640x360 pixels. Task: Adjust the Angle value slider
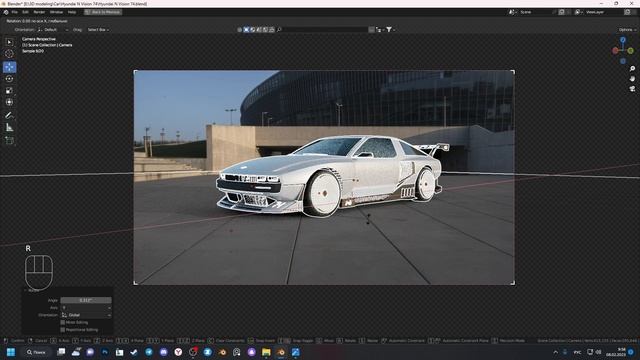(86, 300)
